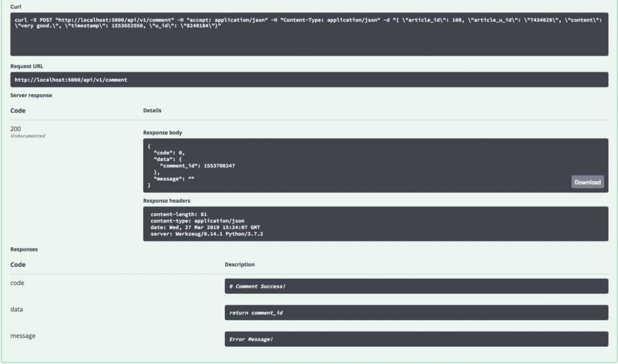
Task: Click the "Responses" section heading
Action: pos(24,249)
